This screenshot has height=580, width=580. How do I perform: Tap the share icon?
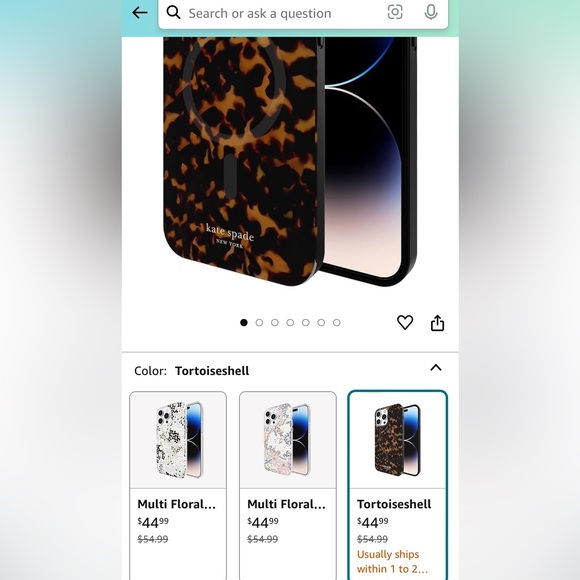click(x=437, y=323)
